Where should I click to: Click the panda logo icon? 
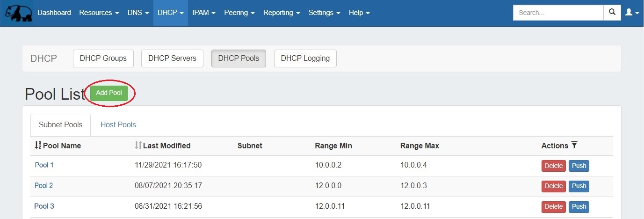pyautogui.click(x=18, y=13)
